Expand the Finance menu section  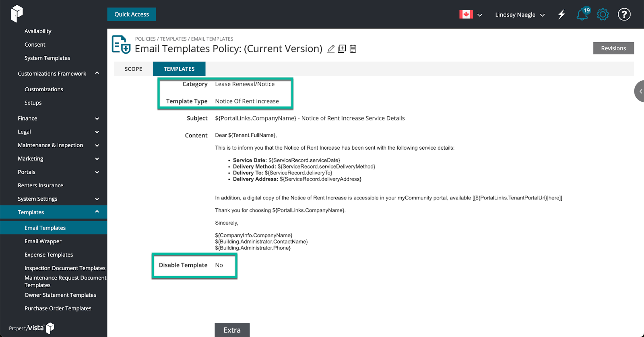coord(97,119)
